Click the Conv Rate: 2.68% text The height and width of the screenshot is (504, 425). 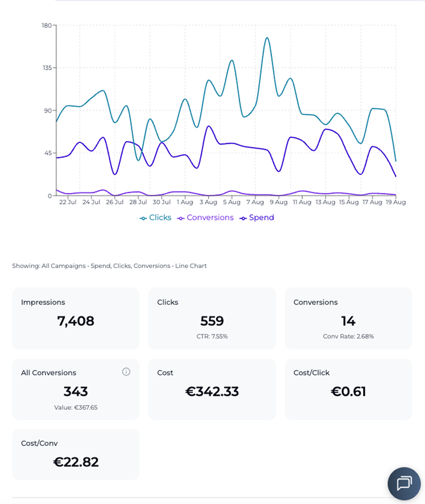(348, 337)
